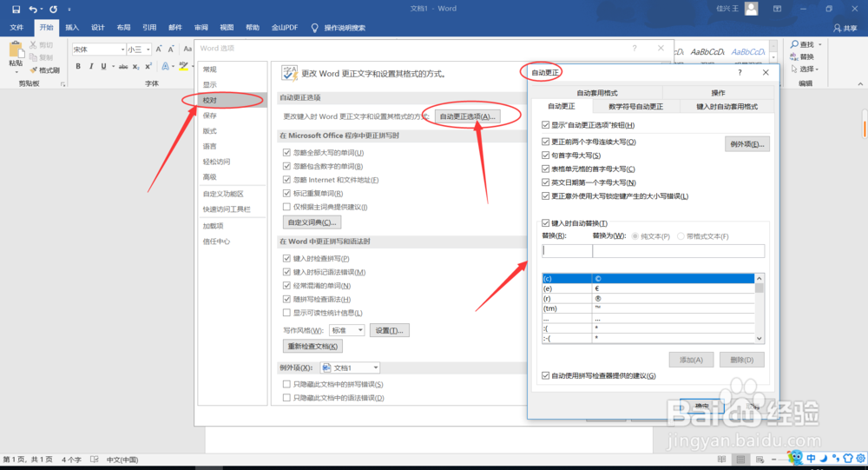Open clipboard group dialog launcher
Screen dimensions: 868x470
tap(62, 84)
